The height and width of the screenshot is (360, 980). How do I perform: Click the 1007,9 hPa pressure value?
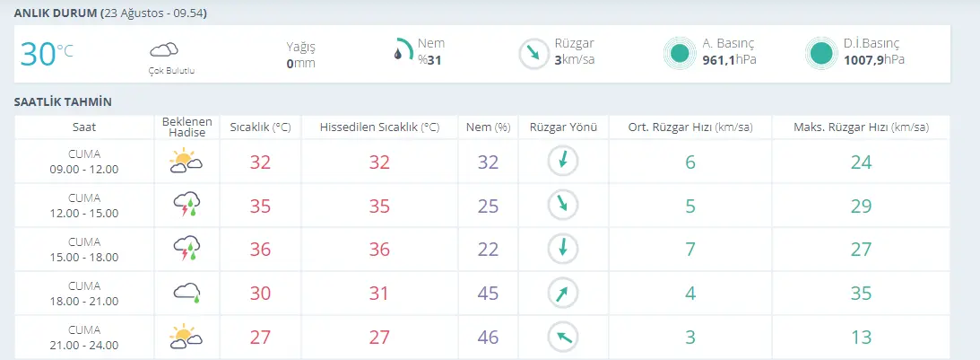pos(873,60)
